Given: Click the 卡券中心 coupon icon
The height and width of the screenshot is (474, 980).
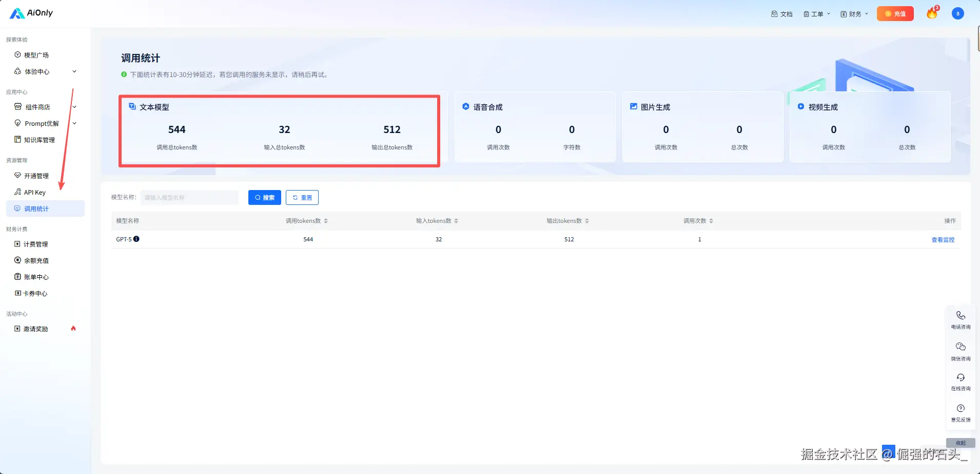Looking at the screenshot, I should tap(17, 293).
